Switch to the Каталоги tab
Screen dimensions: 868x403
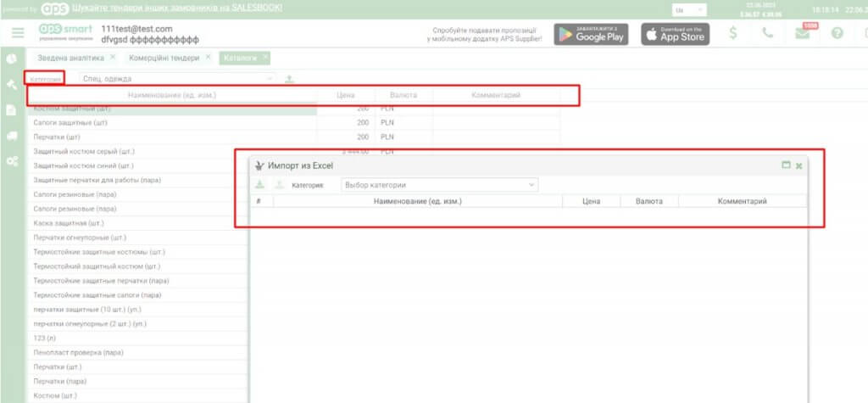point(240,58)
